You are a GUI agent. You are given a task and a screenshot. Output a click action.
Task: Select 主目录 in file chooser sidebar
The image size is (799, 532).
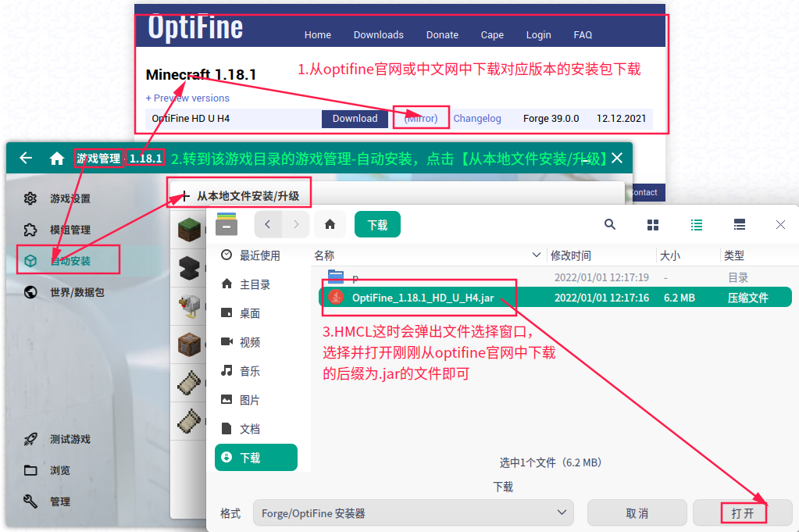256,284
